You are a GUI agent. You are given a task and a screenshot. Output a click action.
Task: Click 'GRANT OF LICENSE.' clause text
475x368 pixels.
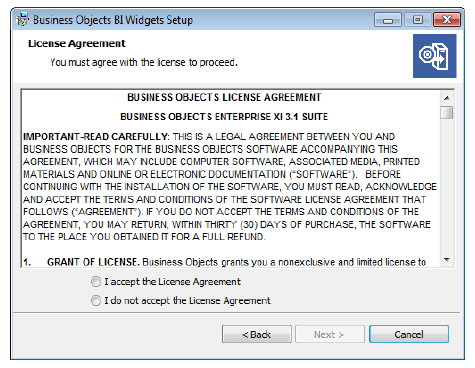click(93, 262)
